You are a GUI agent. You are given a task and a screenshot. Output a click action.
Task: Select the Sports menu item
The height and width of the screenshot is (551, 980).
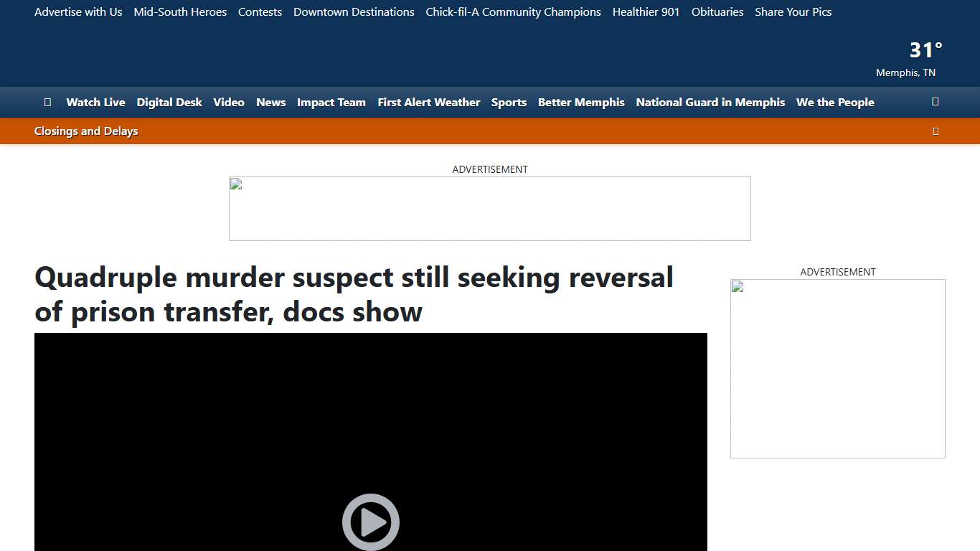[x=509, y=102]
